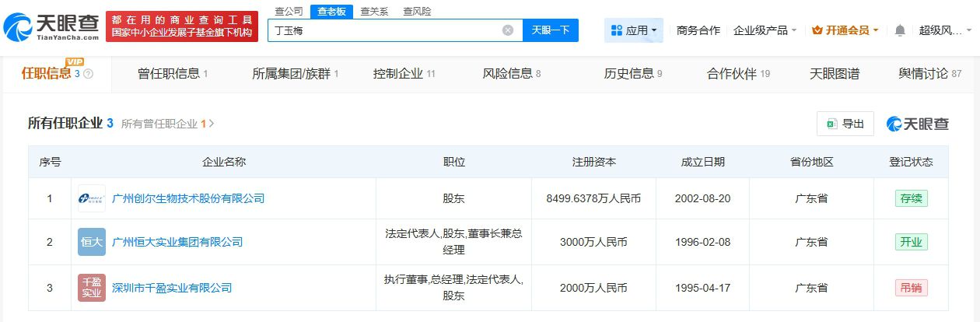Click the 职位 column header

coord(454,162)
